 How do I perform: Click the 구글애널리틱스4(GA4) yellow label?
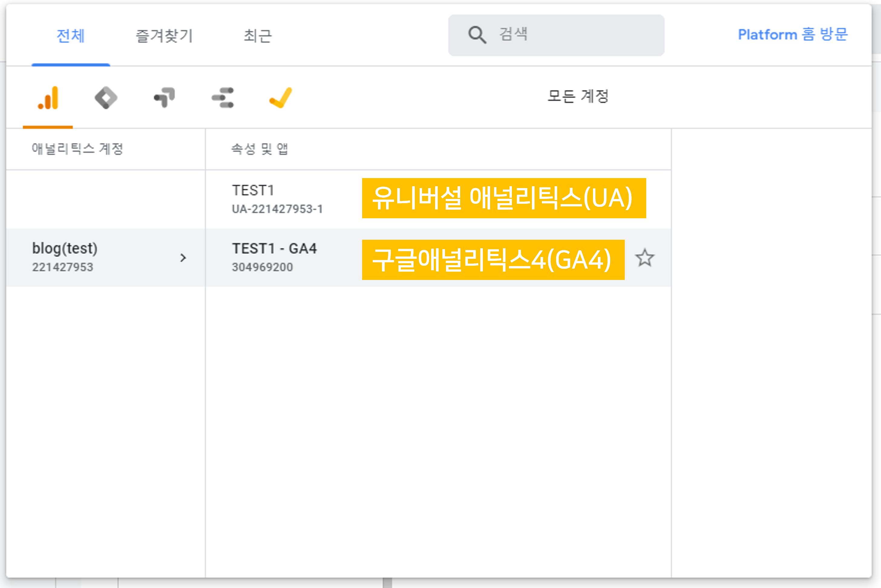pos(493,259)
